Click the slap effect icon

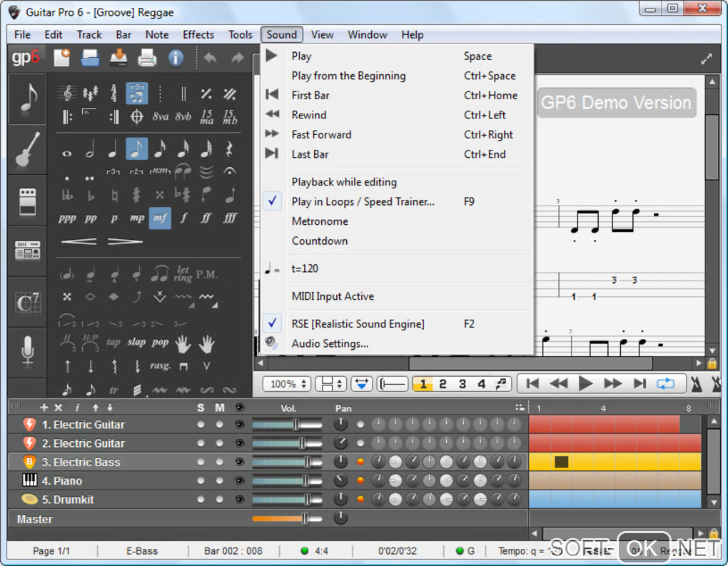point(137,342)
